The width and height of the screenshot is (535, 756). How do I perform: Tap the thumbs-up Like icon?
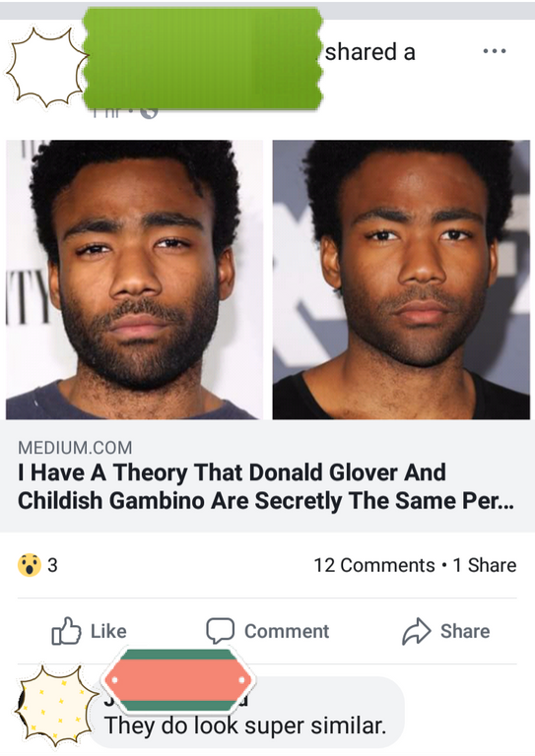tap(66, 631)
